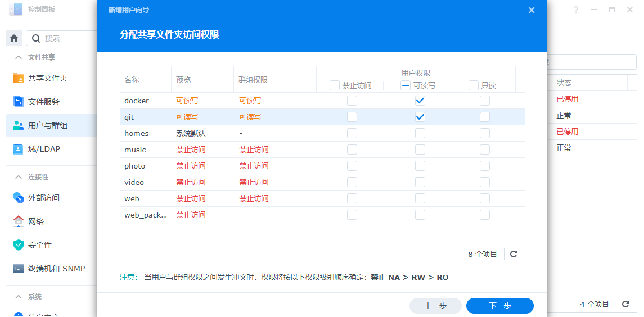Click 下一步 to continue the wizard
Viewport: 644px width, 317px height.
coord(499,306)
